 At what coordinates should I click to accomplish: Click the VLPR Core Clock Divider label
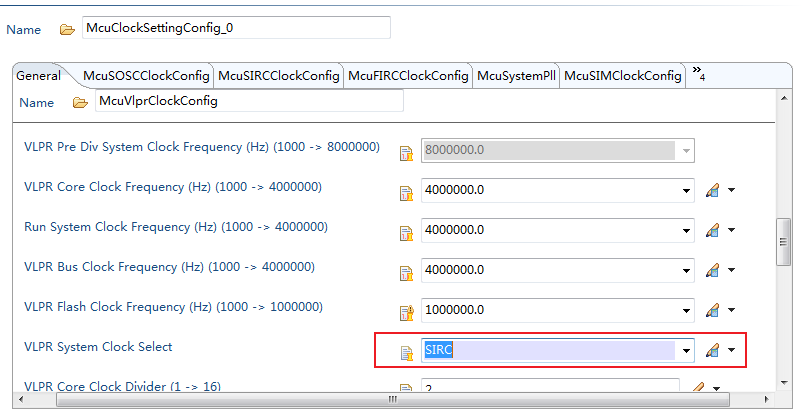point(123,386)
